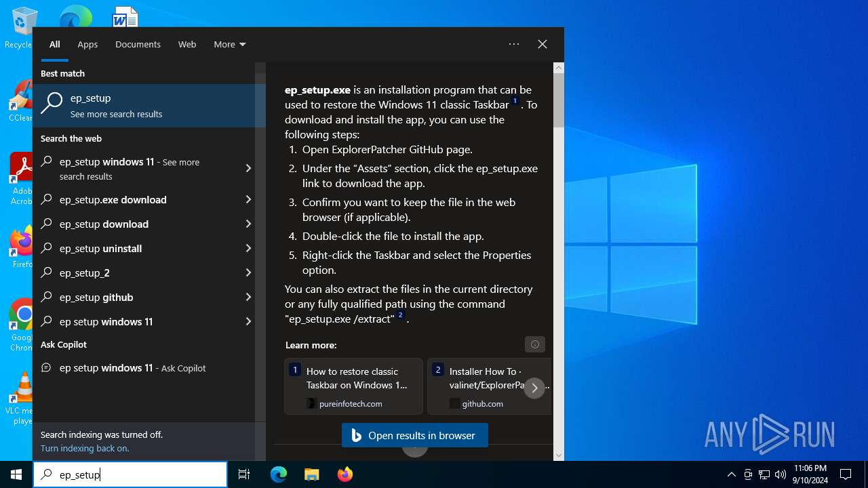868x488 pixels.
Task: Open the Adobe Acrobat desktop shortcut
Action: pos(20,179)
